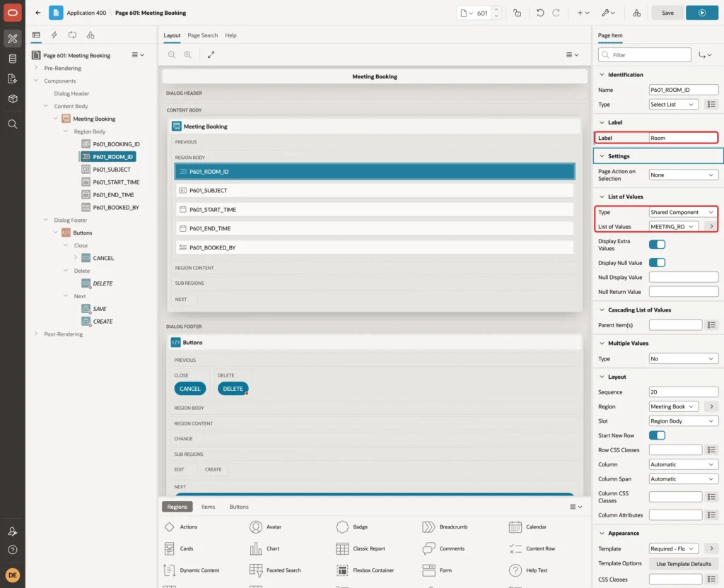This screenshot has height=588, width=724.
Task: Switch to Processing tab icon
Action: pos(73,35)
